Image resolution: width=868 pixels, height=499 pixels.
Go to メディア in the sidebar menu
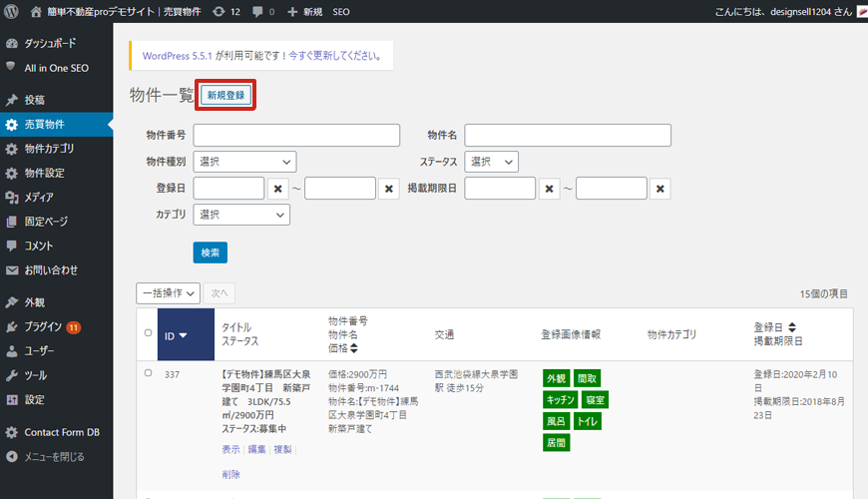click(x=39, y=198)
